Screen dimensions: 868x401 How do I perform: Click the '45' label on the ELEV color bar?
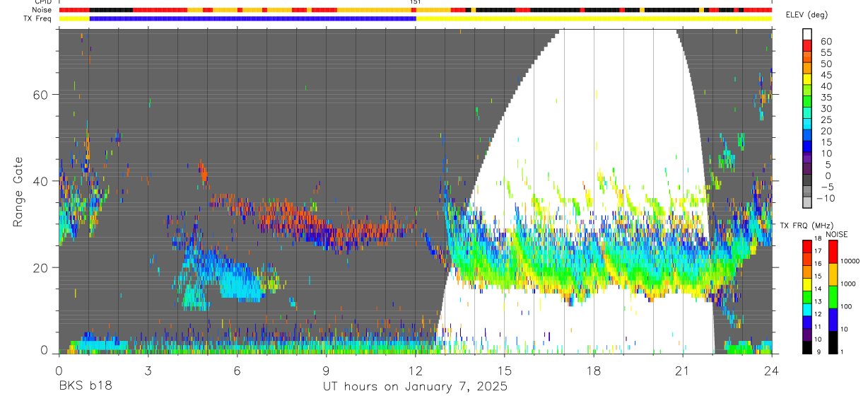826,75
